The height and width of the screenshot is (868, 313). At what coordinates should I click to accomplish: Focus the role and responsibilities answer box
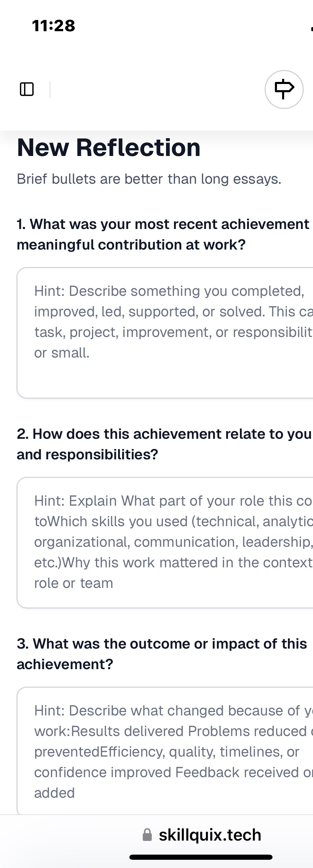click(x=165, y=543)
